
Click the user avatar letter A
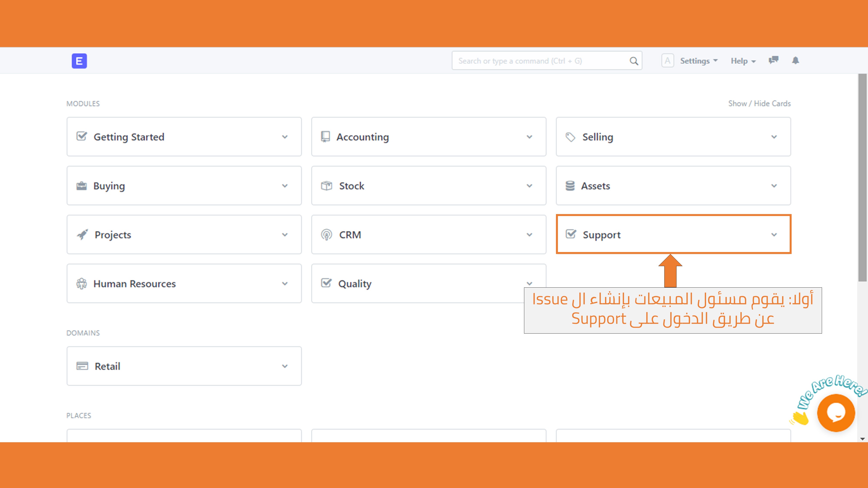[x=667, y=61]
